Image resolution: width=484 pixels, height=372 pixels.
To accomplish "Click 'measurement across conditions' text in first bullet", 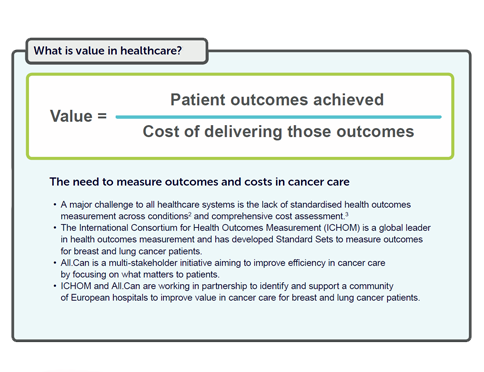I will (x=124, y=216).
